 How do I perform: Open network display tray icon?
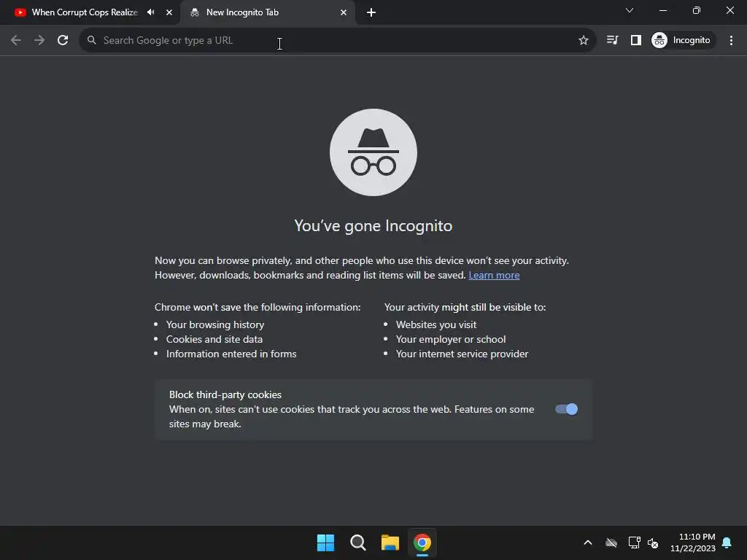point(634,542)
